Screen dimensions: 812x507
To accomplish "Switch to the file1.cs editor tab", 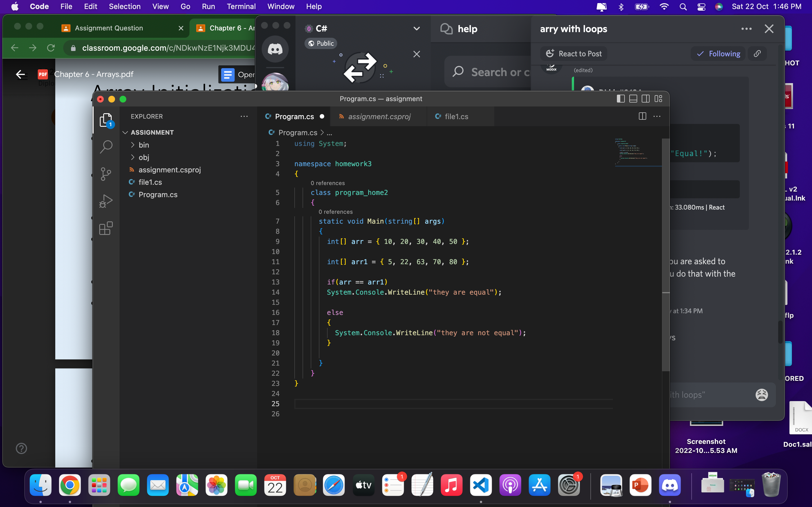I will 456,116.
